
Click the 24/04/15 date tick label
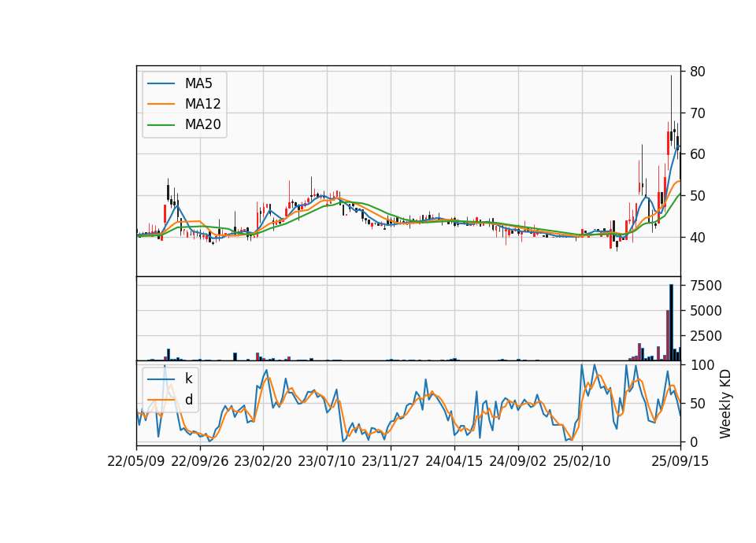pyautogui.click(x=454, y=461)
